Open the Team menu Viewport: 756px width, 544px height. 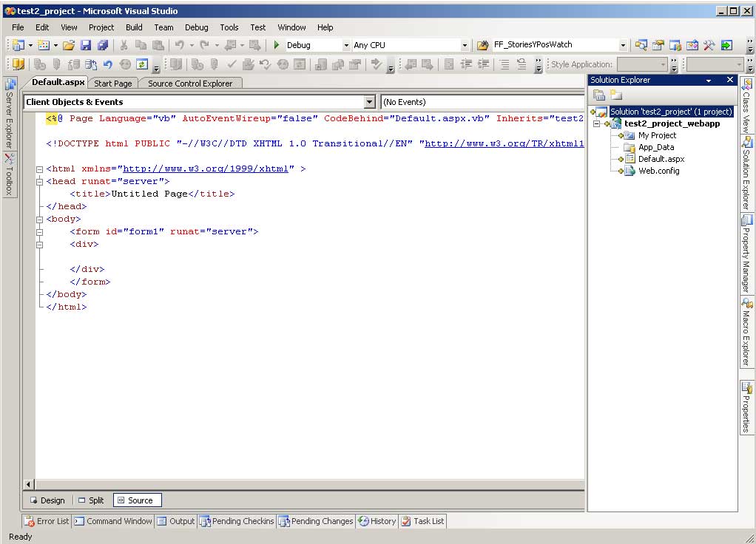164,27
